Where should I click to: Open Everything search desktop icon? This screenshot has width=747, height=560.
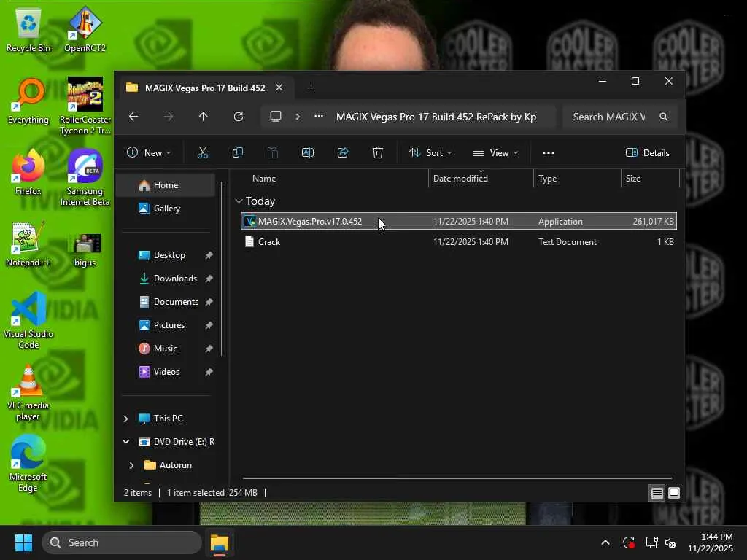pyautogui.click(x=28, y=101)
